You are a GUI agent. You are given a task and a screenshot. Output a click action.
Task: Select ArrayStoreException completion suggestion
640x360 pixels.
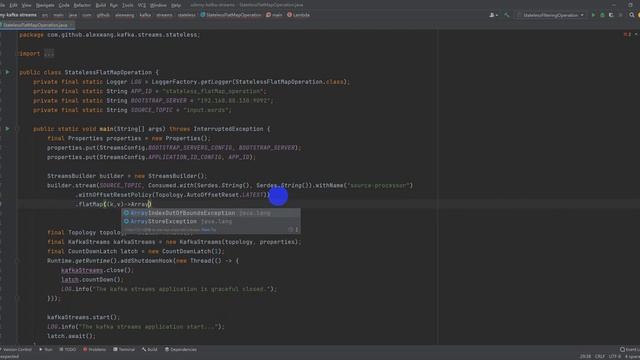(x=211, y=221)
